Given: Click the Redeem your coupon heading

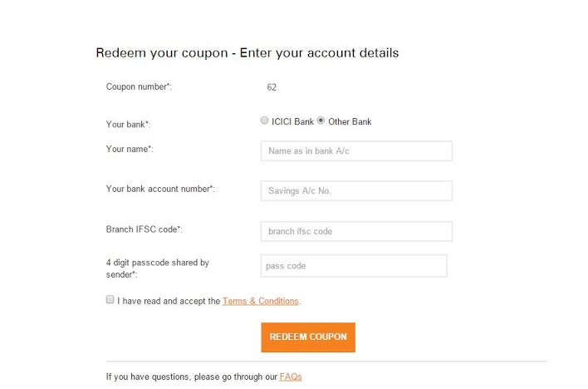Looking at the screenshot, I should pos(247,52).
